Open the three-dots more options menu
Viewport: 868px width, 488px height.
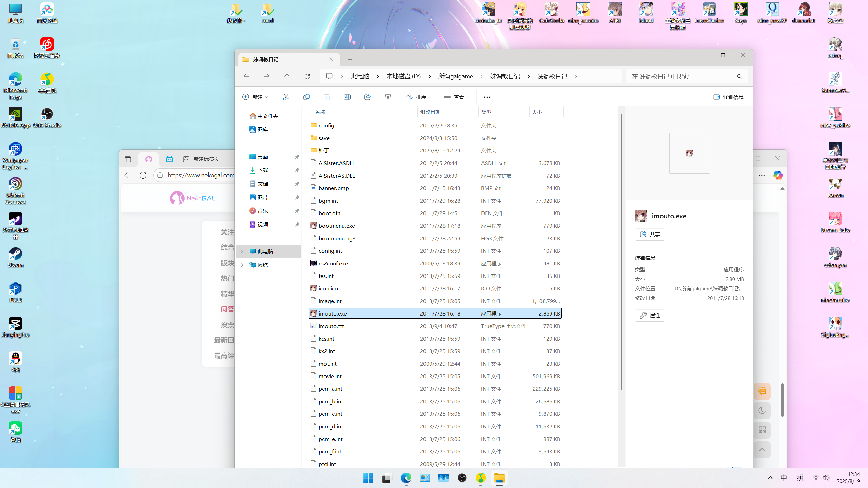pyautogui.click(x=487, y=97)
